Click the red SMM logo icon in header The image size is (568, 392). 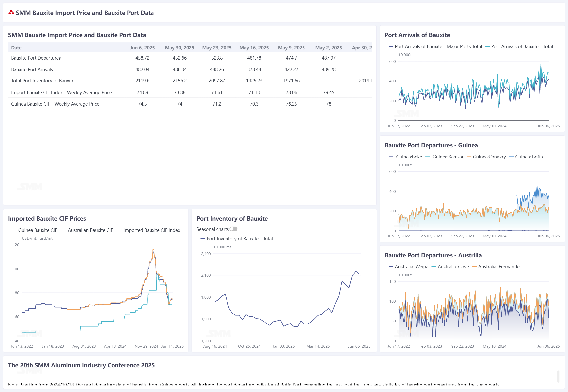(x=11, y=12)
